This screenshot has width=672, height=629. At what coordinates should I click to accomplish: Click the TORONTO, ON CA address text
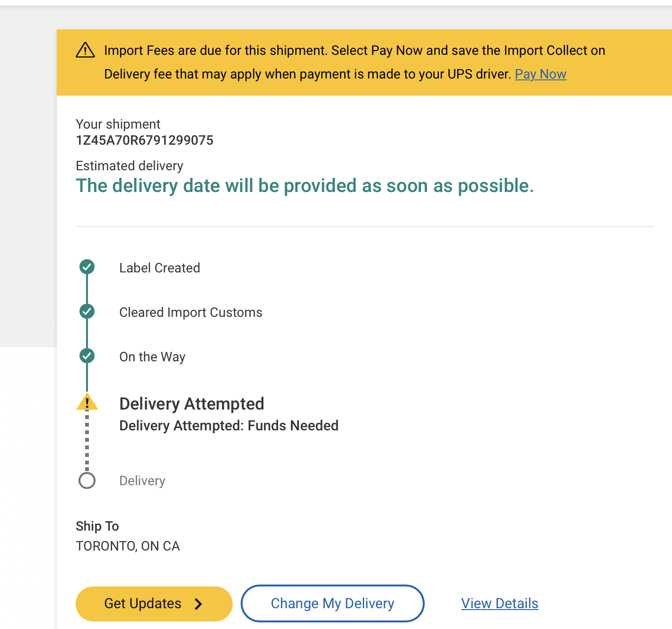coord(128,546)
